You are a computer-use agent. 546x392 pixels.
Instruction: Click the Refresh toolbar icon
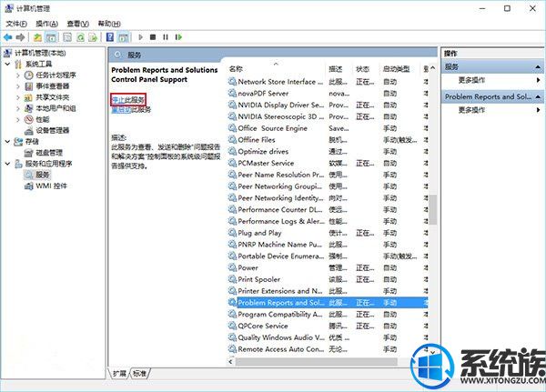(80, 37)
